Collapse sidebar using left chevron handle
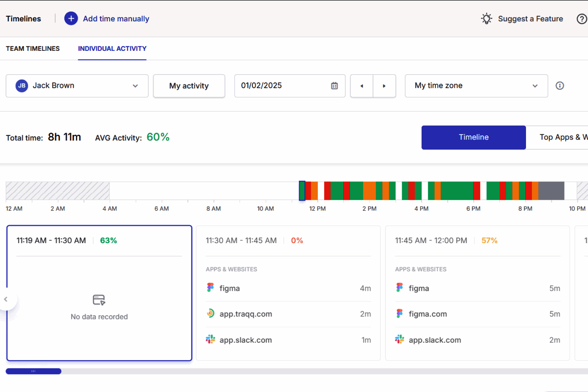Image resolution: width=588 pixels, height=392 pixels. pos(6,299)
